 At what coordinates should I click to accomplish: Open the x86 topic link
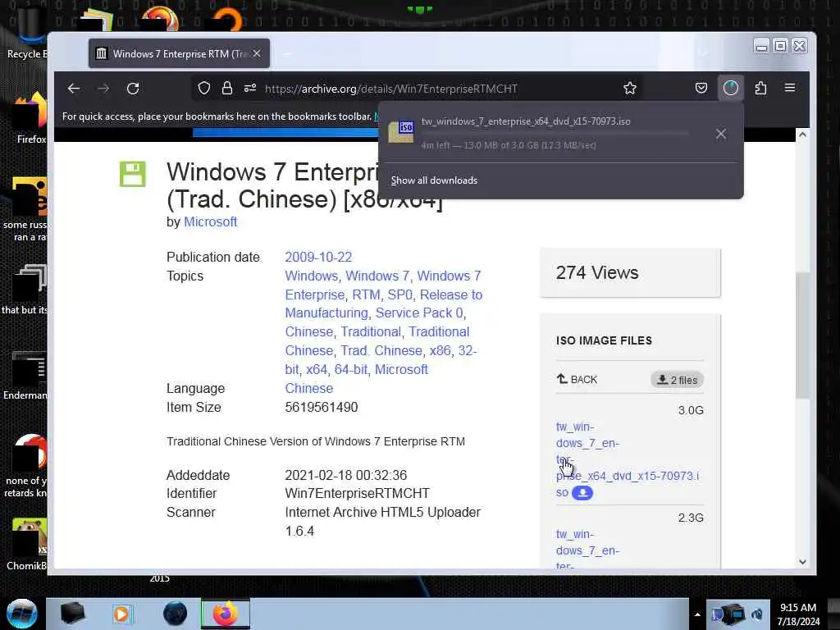[440, 351]
